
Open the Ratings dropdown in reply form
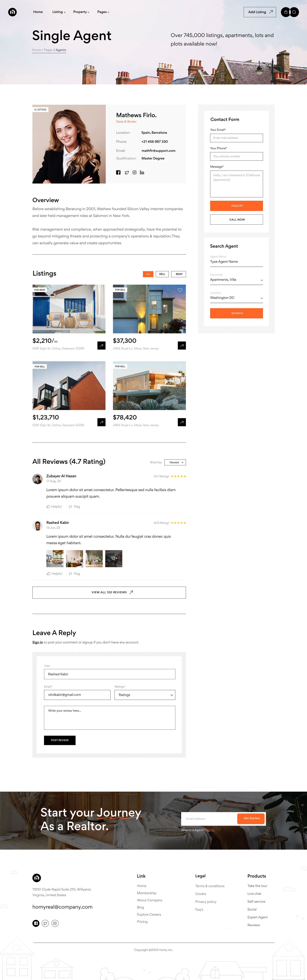pyautogui.click(x=145, y=695)
